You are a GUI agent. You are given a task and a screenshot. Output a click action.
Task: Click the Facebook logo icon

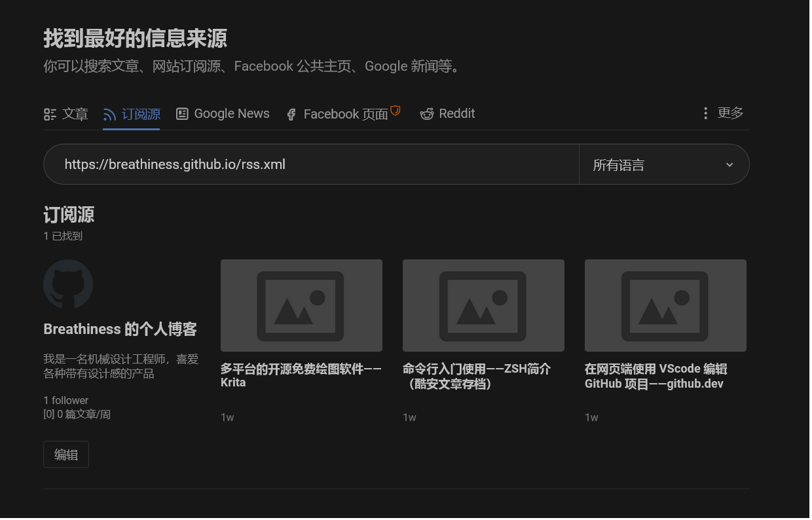(x=291, y=115)
